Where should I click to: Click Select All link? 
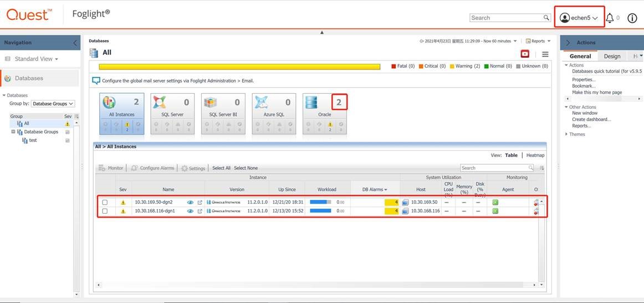coord(221,168)
